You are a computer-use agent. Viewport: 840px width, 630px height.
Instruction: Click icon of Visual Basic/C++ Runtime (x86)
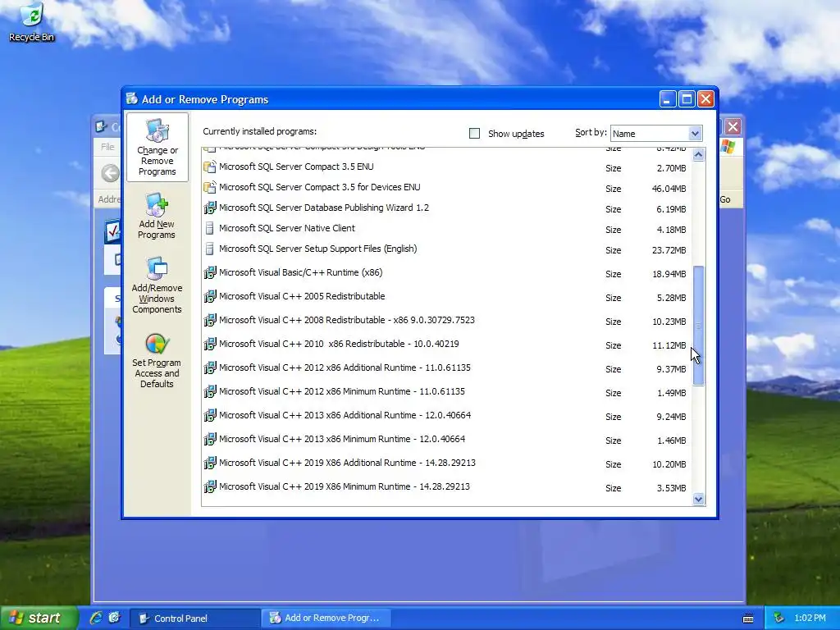coord(209,272)
